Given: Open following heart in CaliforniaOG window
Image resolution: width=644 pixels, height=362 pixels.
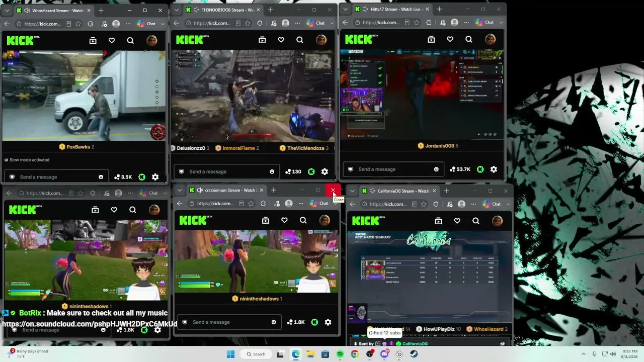Looking at the screenshot, I should 457,221.
